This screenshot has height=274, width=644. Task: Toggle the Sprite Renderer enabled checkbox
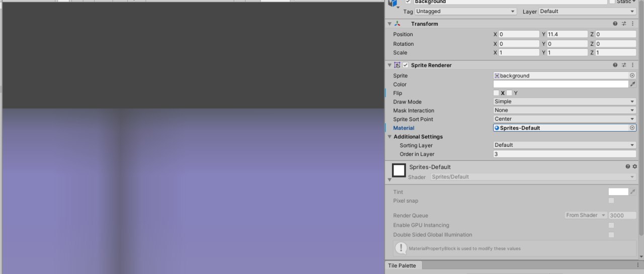pos(406,65)
